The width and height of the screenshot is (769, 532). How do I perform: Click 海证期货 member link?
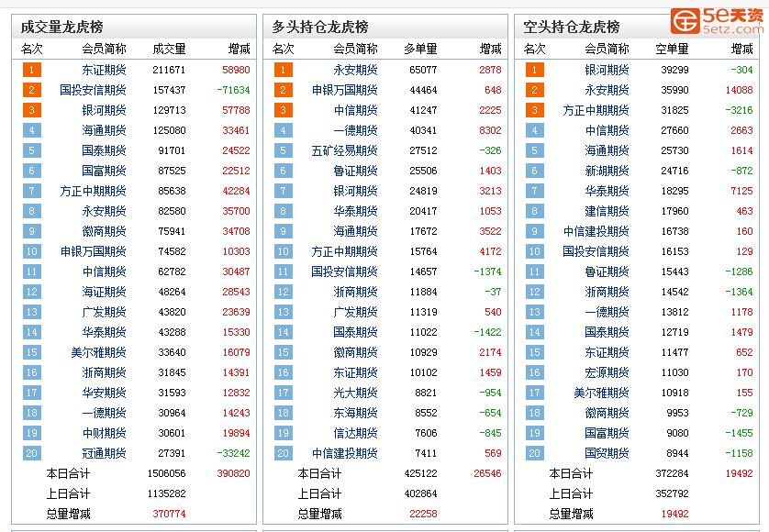[104, 292]
